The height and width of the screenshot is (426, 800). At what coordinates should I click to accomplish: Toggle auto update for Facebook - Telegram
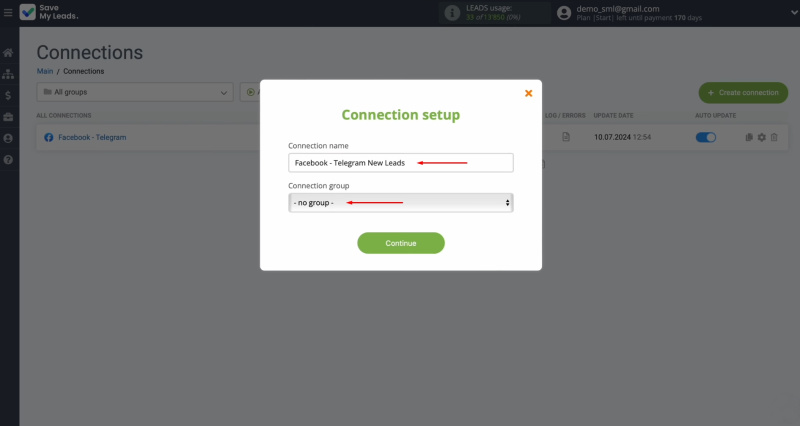tap(706, 137)
